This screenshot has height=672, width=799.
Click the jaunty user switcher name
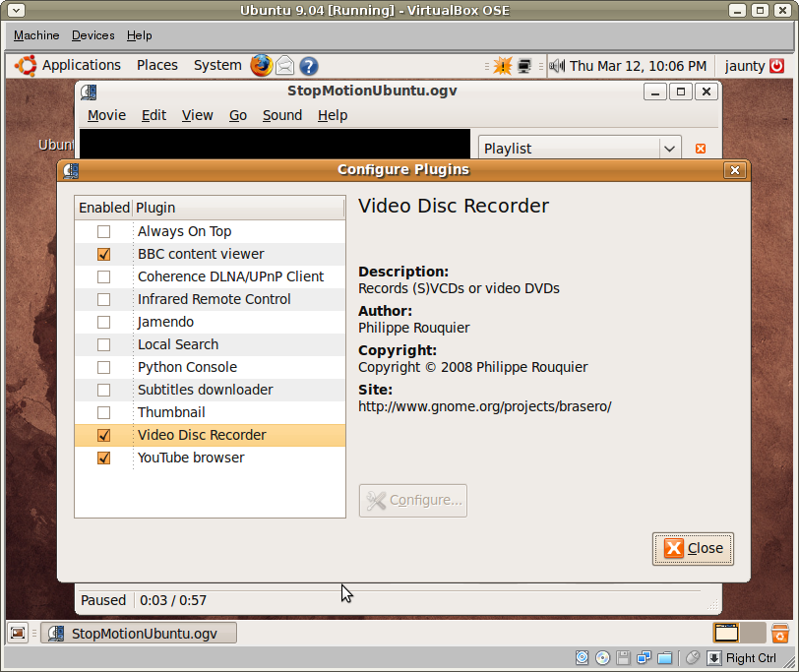(745, 66)
